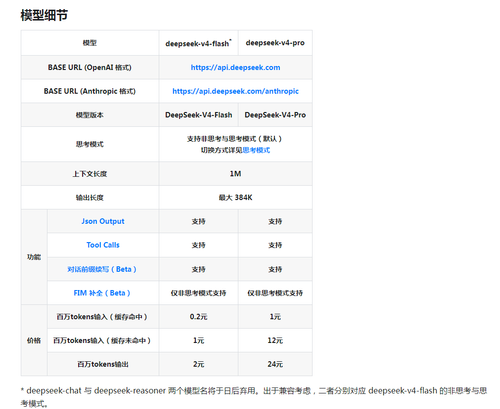Image resolution: width=500 pixels, height=409 pixels.
Task: Select 支持 for 对话前缀续写 under flash
Action: [x=198, y=269]
